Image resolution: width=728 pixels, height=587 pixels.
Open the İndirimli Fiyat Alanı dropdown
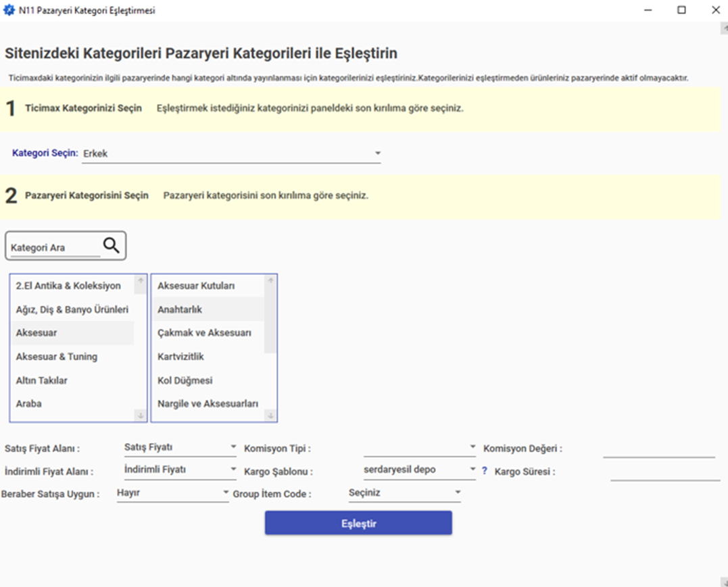180,469
